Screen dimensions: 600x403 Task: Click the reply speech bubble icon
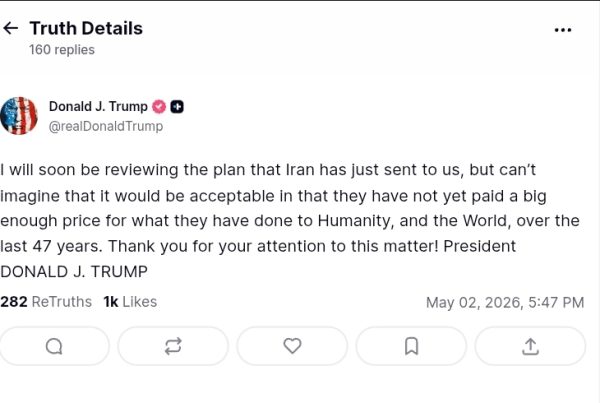(54, 346)
